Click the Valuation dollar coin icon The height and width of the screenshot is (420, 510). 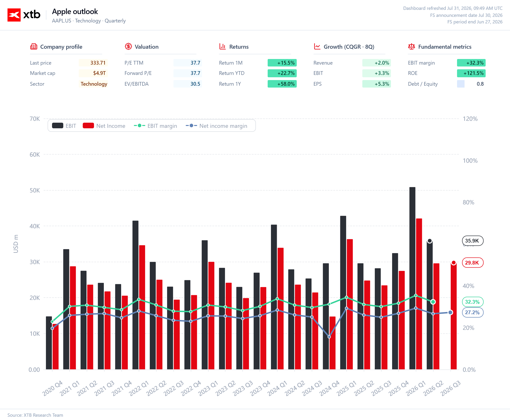pyautogui.click(x=128, y=46)
